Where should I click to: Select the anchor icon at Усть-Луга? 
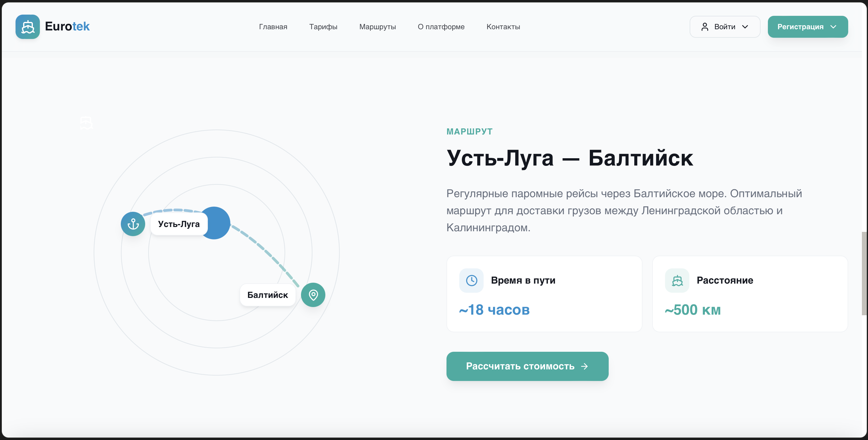point(133,224)
